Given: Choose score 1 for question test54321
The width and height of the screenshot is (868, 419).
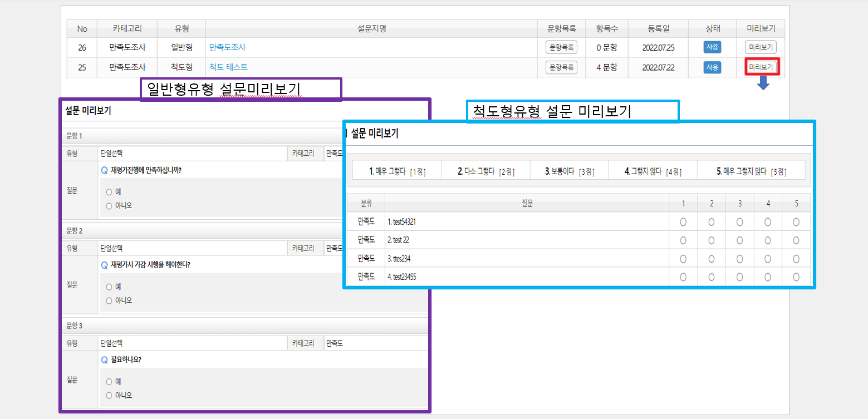Looking at the screenshot, I should [683, 222].
